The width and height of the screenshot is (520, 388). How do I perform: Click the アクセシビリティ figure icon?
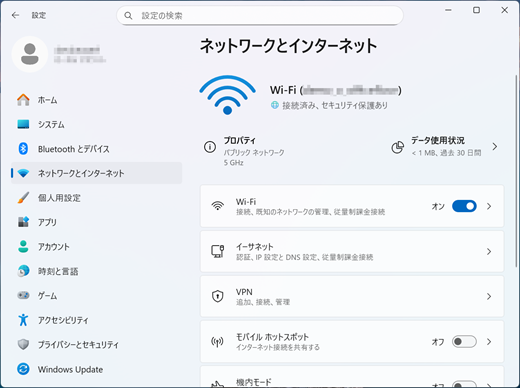point(23,320)
